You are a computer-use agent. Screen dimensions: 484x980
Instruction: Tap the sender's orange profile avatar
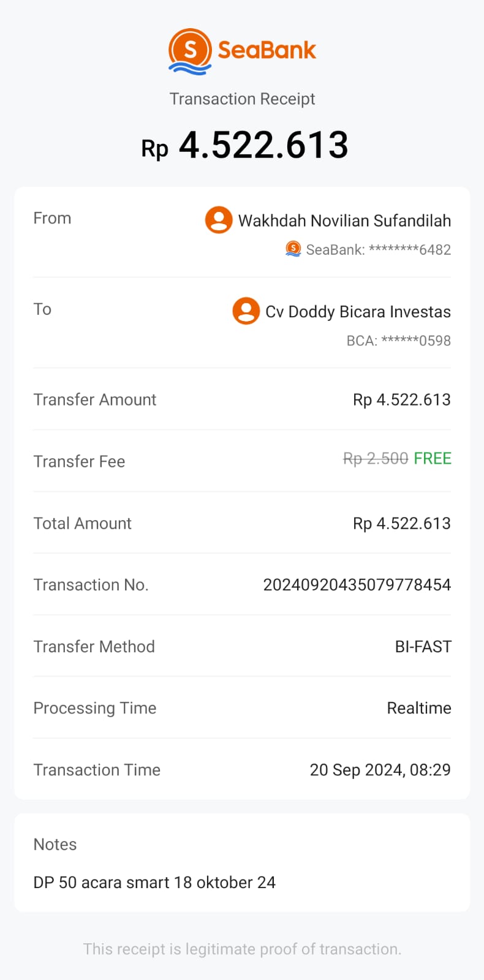(x=219, y=220)
